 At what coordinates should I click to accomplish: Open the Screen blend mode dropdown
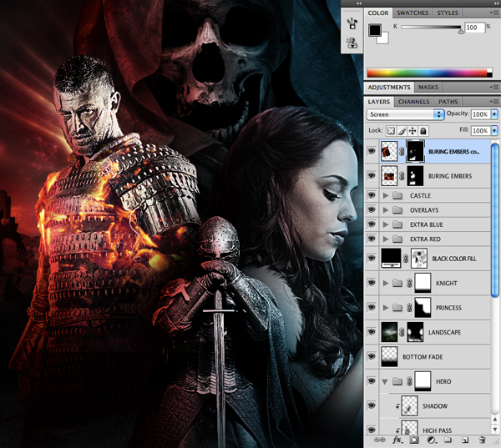[x=405, y=113]
